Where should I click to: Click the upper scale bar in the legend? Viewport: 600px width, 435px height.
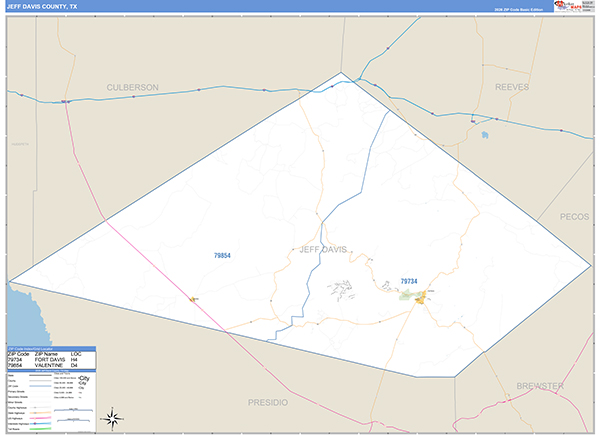click(73, 410)
